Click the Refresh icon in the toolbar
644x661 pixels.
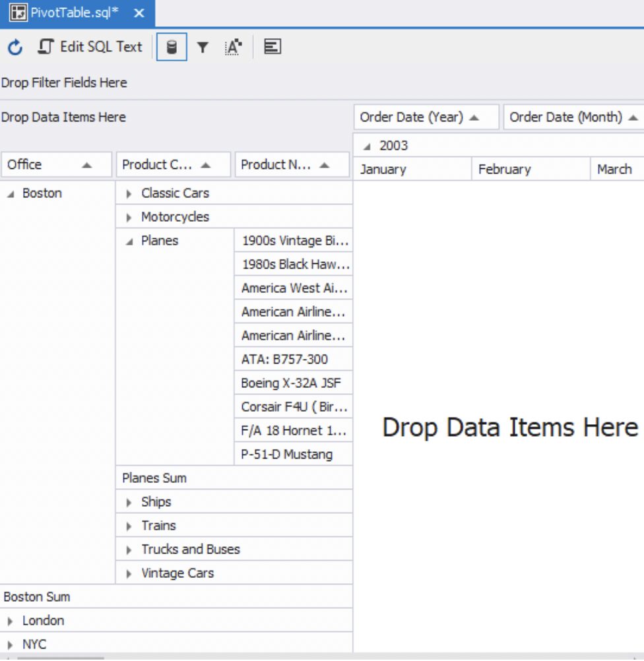(15, 47)
